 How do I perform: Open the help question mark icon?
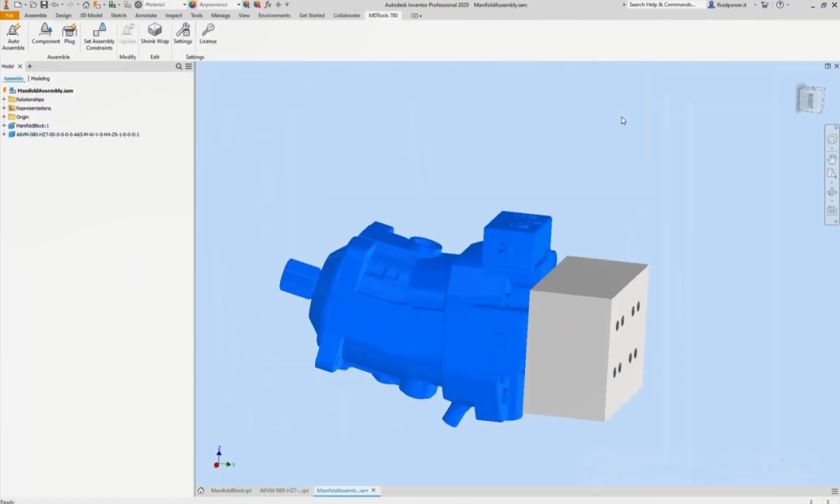click(780, 5)
